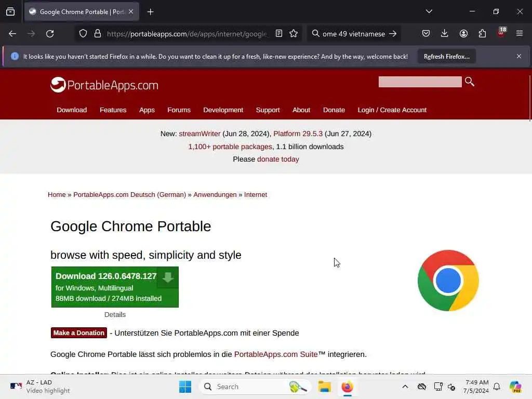Launch Copilot from the taskbar
Screen dimensions: 532x399
515,387
